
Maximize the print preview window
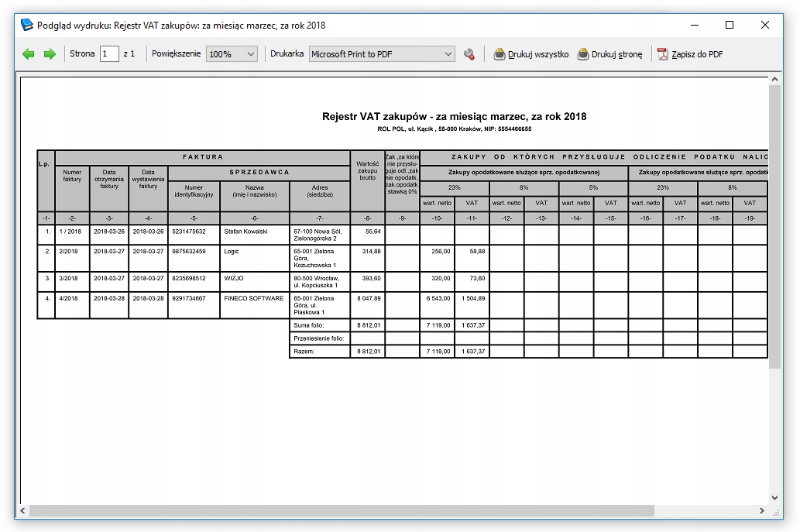tap(729, 25)
